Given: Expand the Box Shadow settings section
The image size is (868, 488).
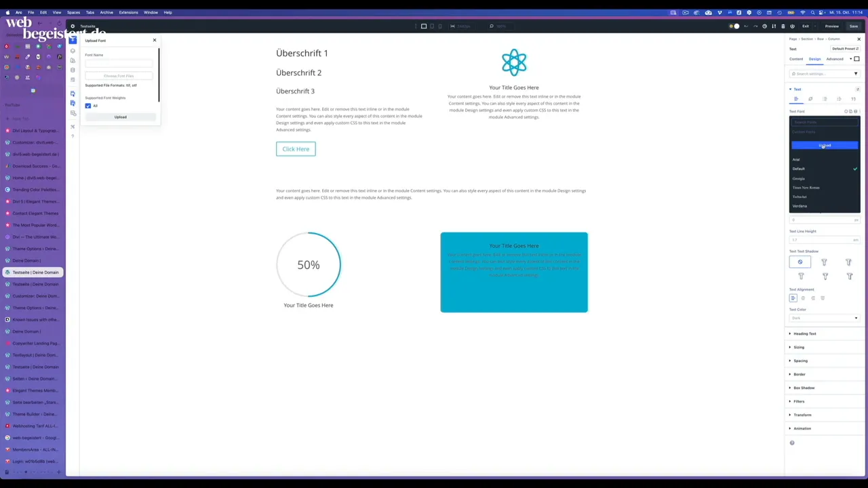Looking at the screenshot, I should click(804, 387).
